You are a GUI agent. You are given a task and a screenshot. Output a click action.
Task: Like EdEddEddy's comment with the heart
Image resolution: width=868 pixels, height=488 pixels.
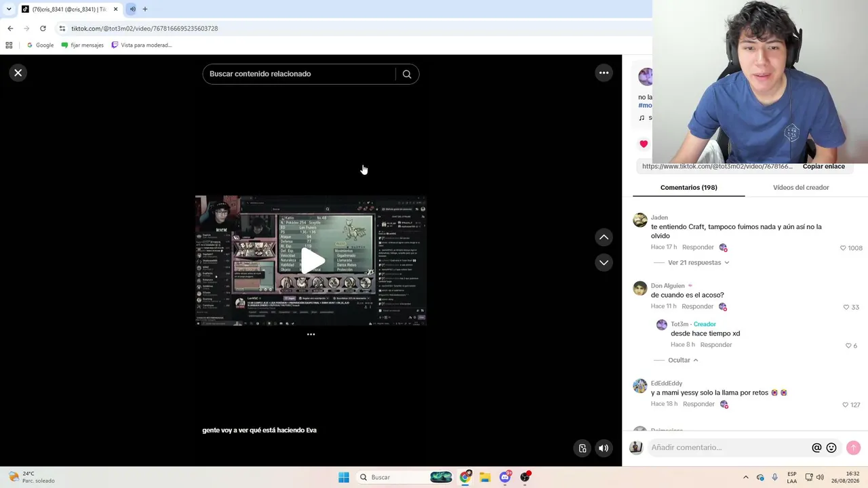click(846, 405)
